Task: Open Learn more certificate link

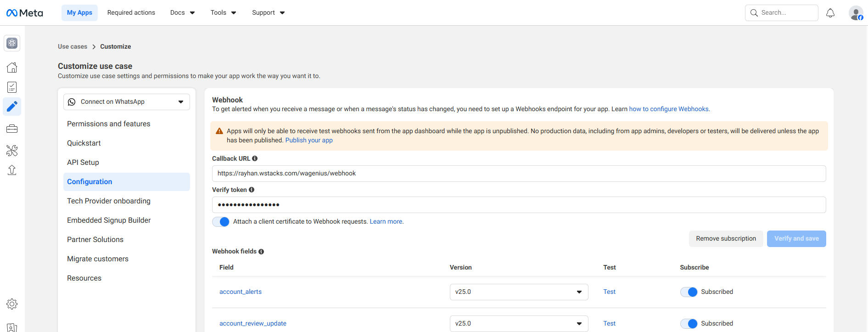Action: click(x=386, y=222)
